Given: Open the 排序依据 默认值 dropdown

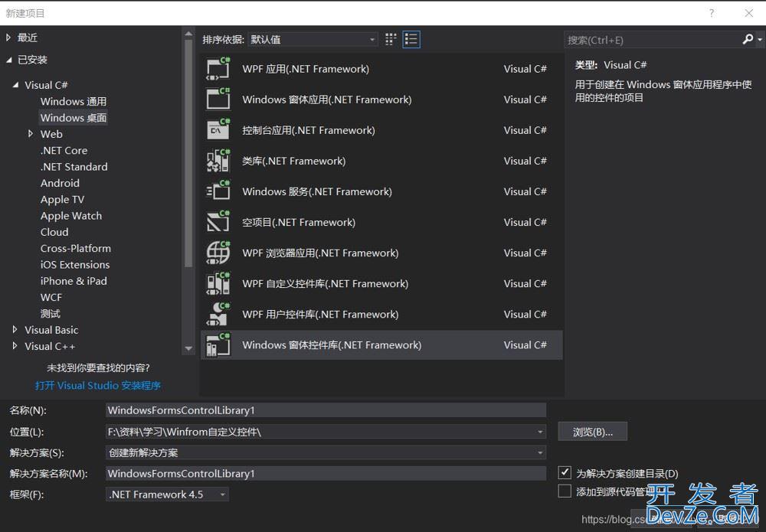Looking at the screenshot, I should pos(313,40).
